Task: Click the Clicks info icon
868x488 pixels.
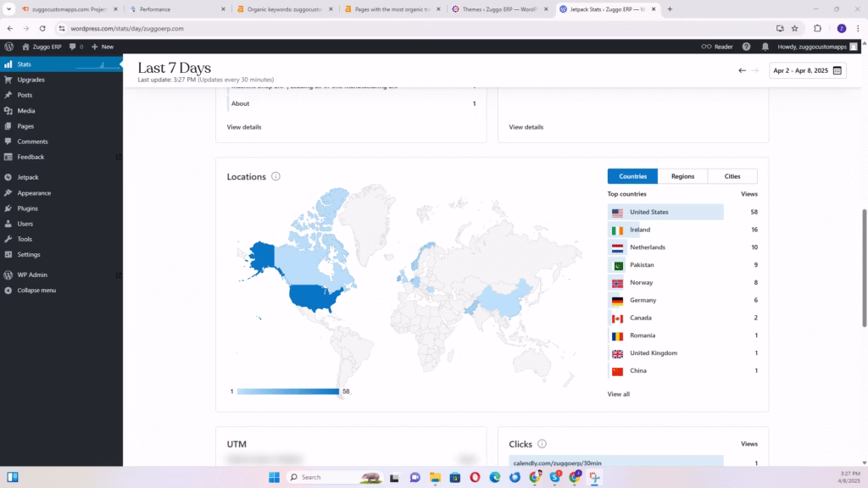Action: 542,444
